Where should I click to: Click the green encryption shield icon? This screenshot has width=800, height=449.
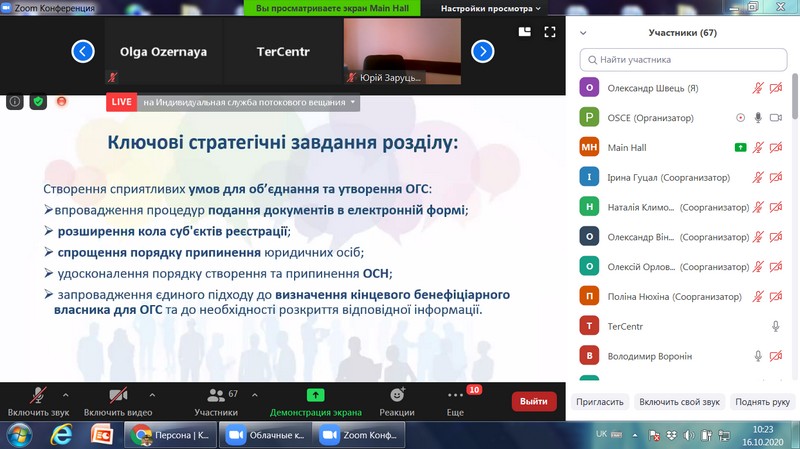[x=38, y=102]
